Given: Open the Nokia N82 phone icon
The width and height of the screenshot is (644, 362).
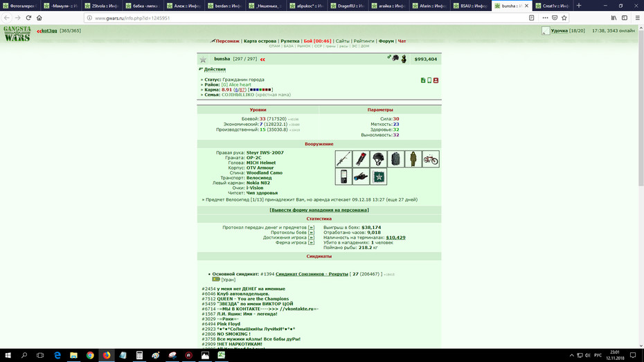Looking at the screenshot, I should tap(343, 177).
